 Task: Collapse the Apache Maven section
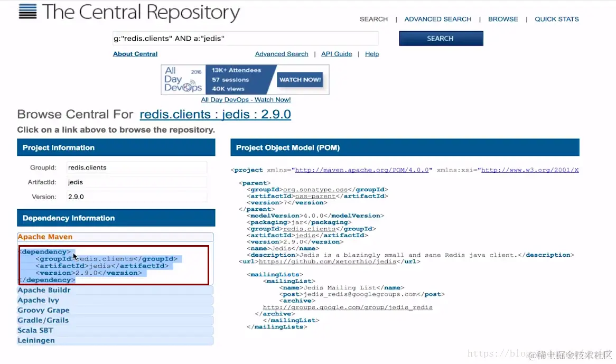115,237
